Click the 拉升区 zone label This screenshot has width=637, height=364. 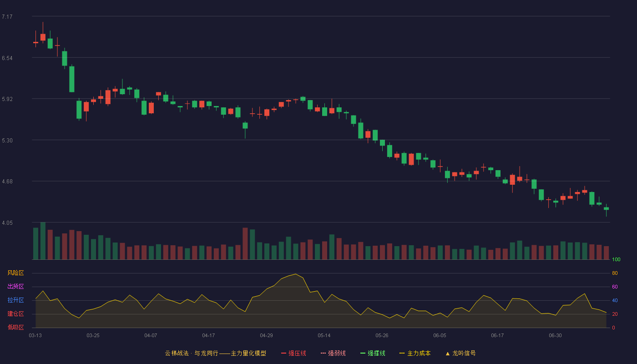point(15,300)
